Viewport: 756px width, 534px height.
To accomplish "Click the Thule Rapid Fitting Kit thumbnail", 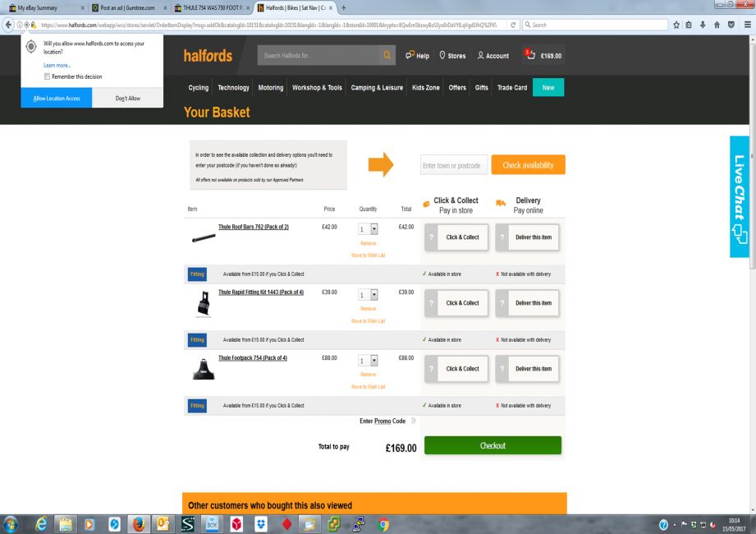I will (204, 303).
